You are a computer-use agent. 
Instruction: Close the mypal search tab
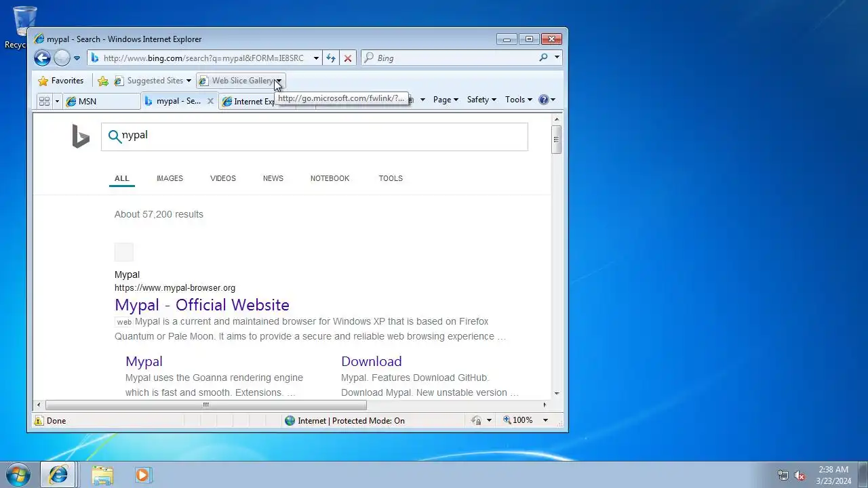tap(210, 101)
